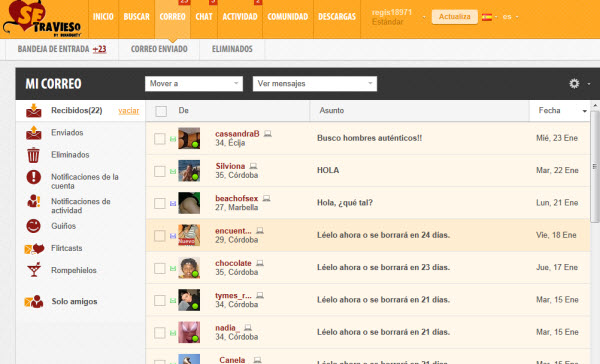Click laptop icon next to encuent...

point(260,230)
